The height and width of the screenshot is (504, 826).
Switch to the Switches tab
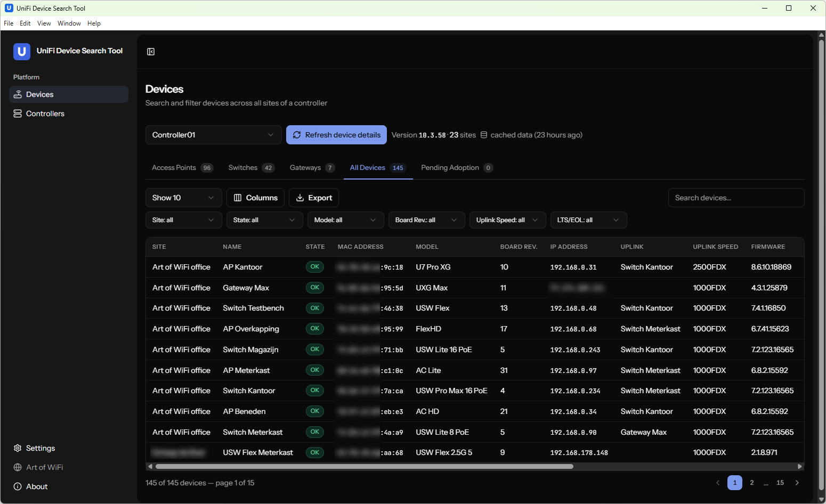click(x=251, y=168)
